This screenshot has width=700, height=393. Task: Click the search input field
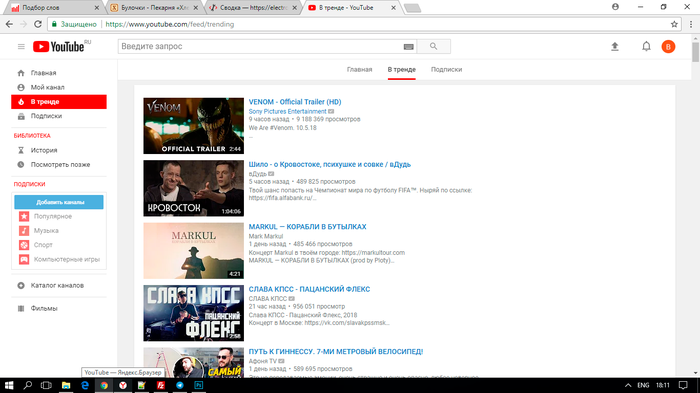[261, 46]
